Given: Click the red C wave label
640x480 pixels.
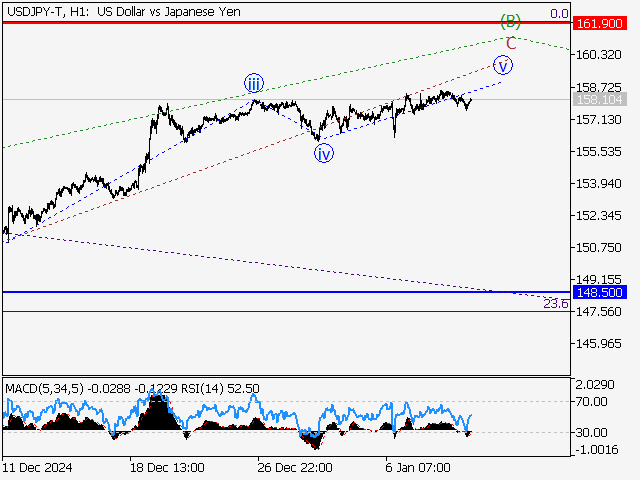Looking at the screenshot, I should (x=511, y=43).
